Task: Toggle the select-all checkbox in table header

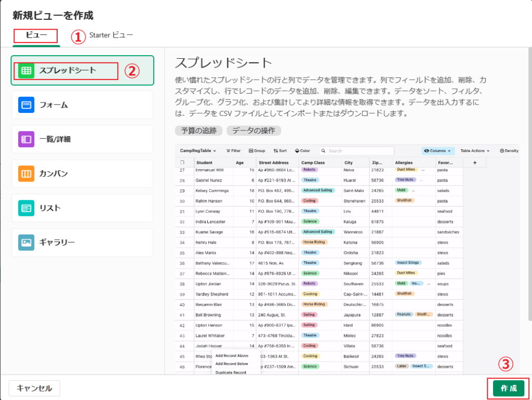Action: pos(182,163)
